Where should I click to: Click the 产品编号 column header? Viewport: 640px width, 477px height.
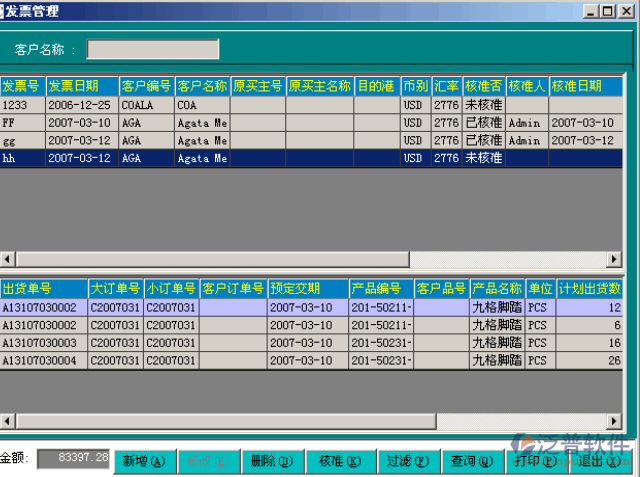(x=381, y=289)
